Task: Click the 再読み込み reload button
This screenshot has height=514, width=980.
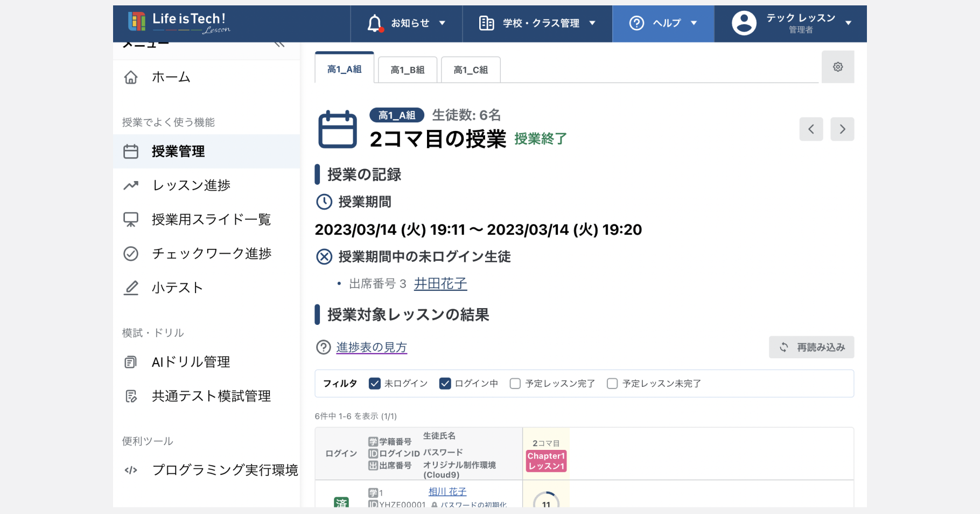Action: point(811,348)
